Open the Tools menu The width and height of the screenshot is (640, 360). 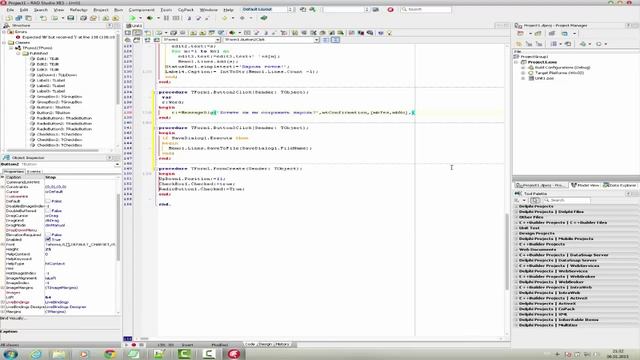(166, 9)
